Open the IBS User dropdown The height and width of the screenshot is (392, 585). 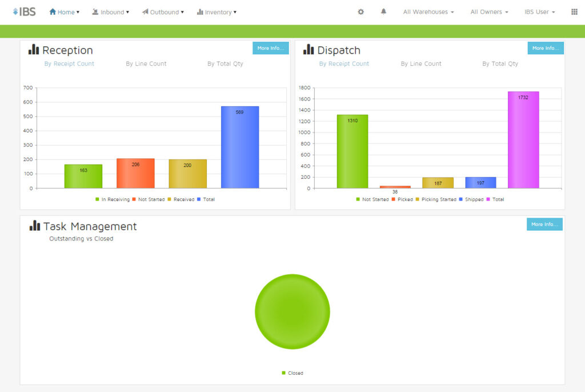(539, 12)
